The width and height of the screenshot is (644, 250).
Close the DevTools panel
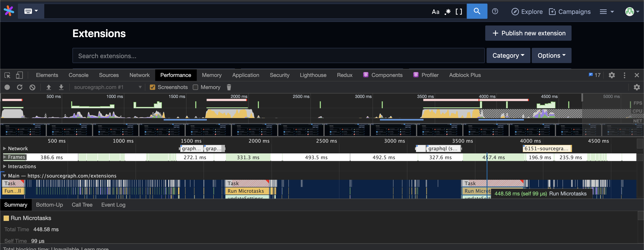(636, 75)
